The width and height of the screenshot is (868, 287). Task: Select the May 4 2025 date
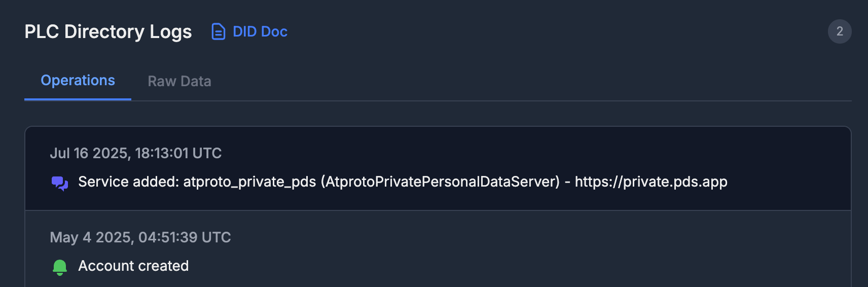(x=92, y=237)
